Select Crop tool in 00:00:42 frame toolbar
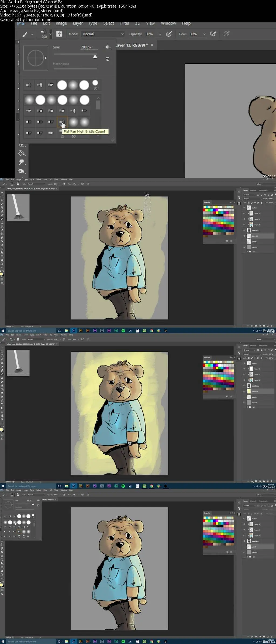Image resolution: width=276 pixels, height=644 pixels. tap(2, 207)
